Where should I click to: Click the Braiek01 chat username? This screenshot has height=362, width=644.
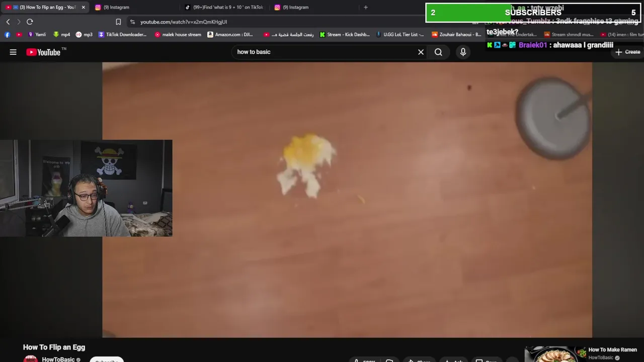point(533,45)
